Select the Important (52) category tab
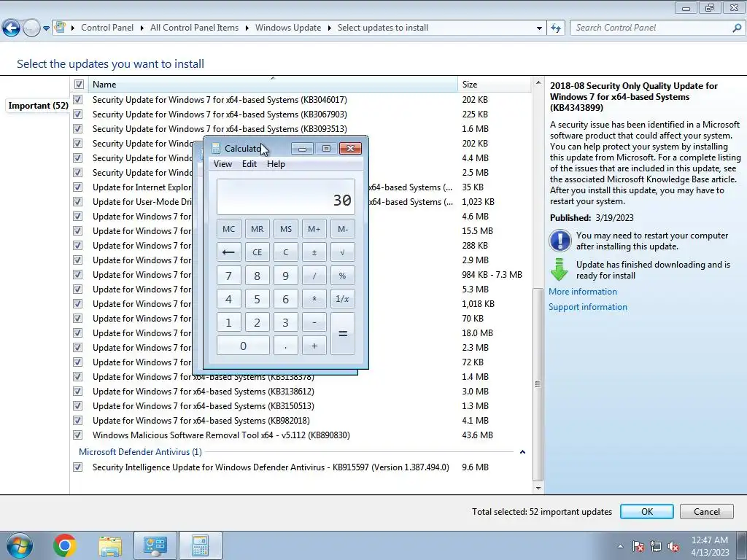Viewport: 747px width, 560px height. 38,106
